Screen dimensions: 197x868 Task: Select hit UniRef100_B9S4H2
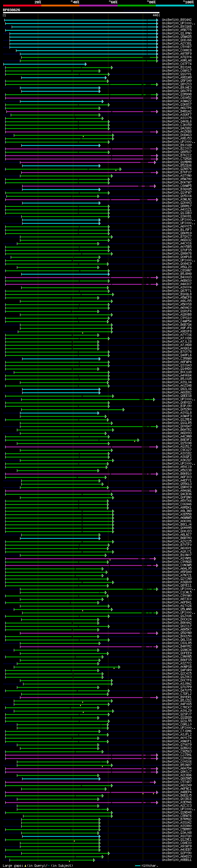coord(177,20)
